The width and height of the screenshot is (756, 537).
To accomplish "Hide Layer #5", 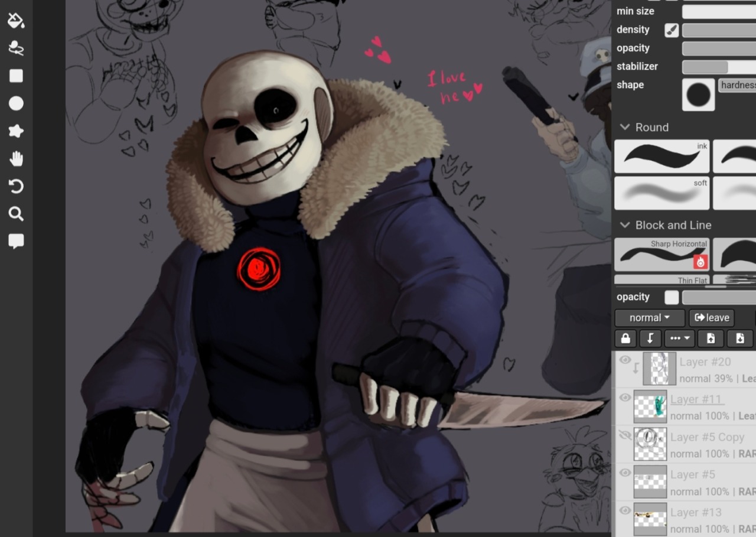I will [625, 473].
